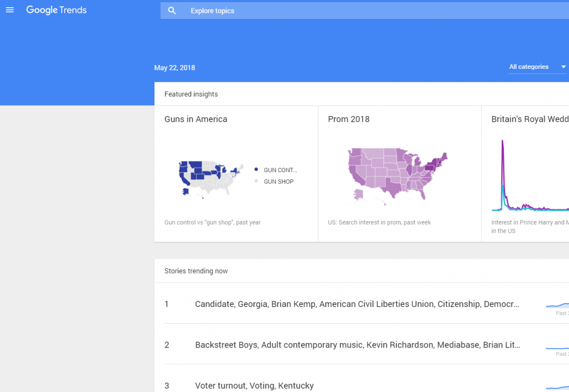Open trending story about Backstreet Boys

click(x=357, y=345)
